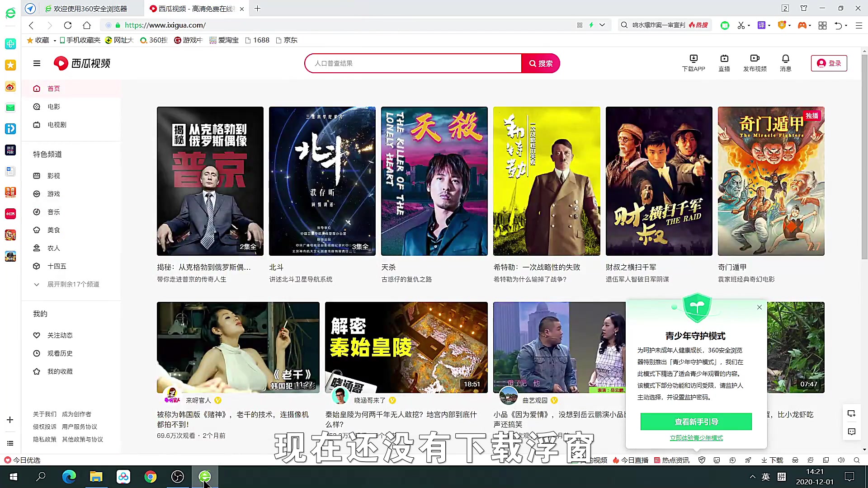Open 音乐 channel
868x488 pixels.
pyautogui.click(x=71, y=212)
